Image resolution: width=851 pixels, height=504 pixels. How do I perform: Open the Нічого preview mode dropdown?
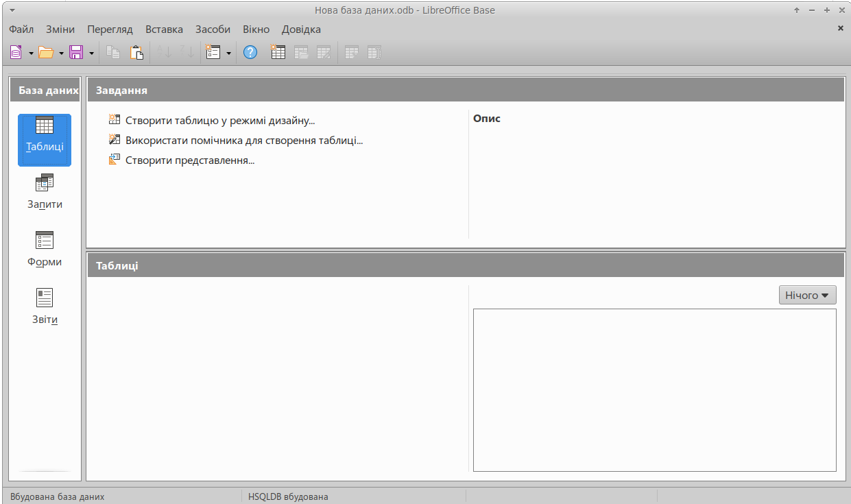tap(807, 295)
